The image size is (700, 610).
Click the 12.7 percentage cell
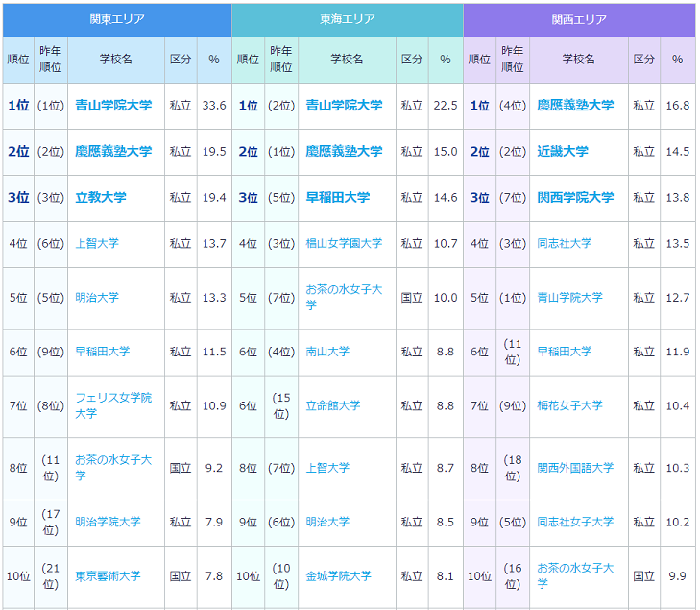[678, 298]
